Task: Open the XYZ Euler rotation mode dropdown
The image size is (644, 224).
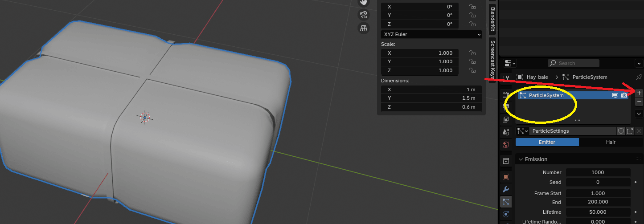Action: (x=431, y=34)
